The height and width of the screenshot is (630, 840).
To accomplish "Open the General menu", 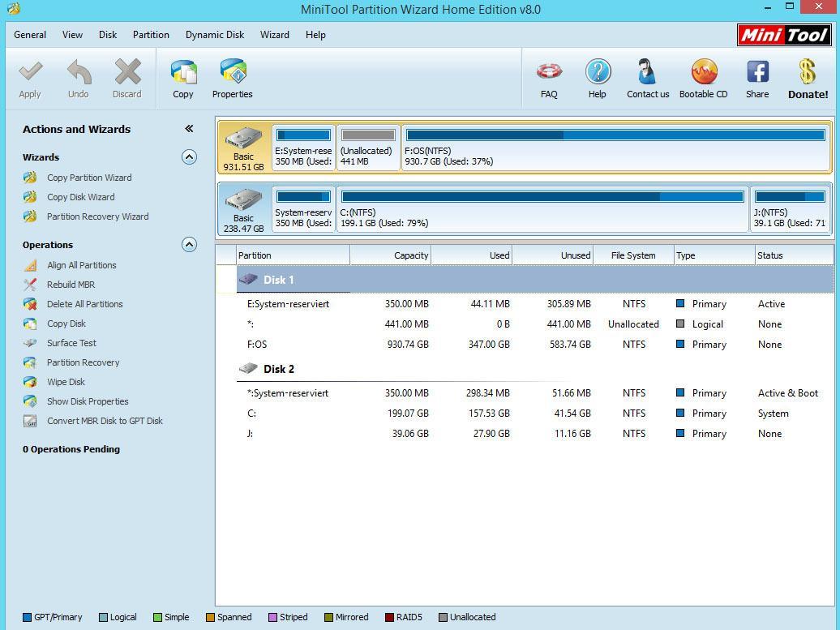I will (x=30, y=35).
